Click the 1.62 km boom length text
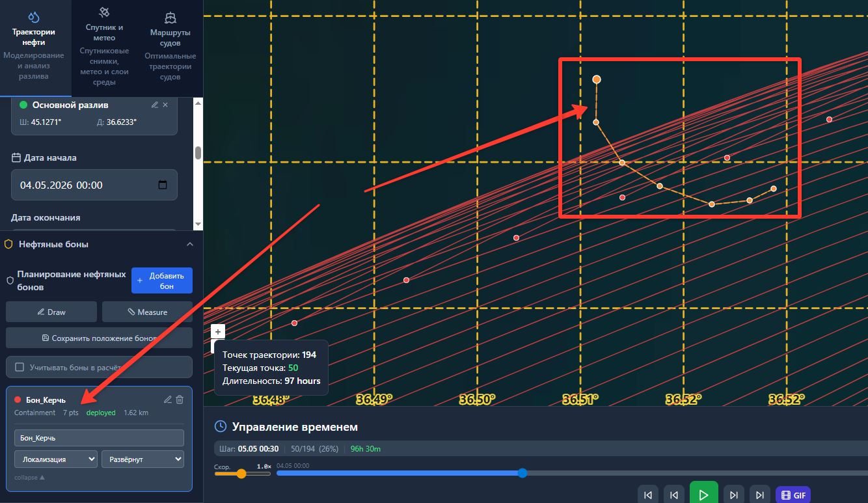This screenshot has width=868, height=503. 136,413
